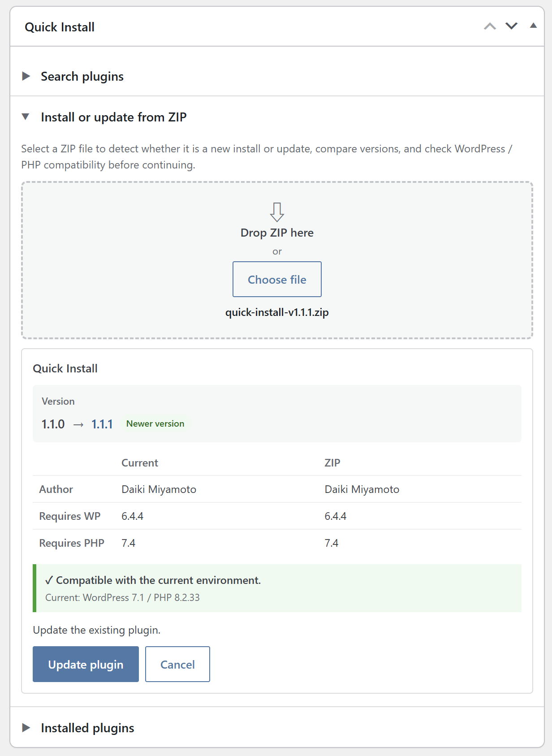Click the ZIP section disclosure triangle
This screenshot has width=552, height=756.
tap(26, 117)
